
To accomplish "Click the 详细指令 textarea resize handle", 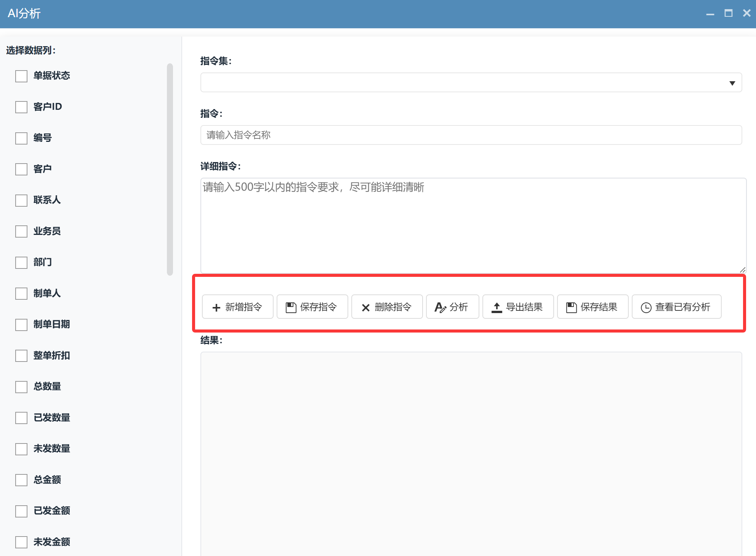I will tap(743, 270).
